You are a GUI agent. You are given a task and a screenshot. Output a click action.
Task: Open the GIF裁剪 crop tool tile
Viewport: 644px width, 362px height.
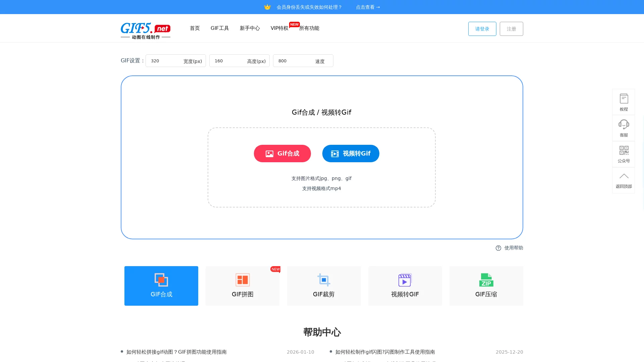324,286
